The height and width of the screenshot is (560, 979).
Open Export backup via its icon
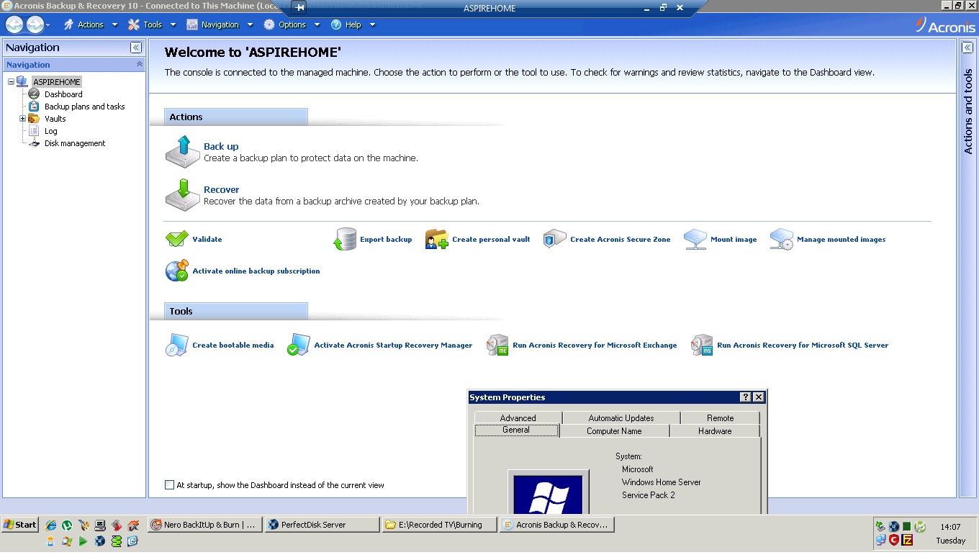346,238
